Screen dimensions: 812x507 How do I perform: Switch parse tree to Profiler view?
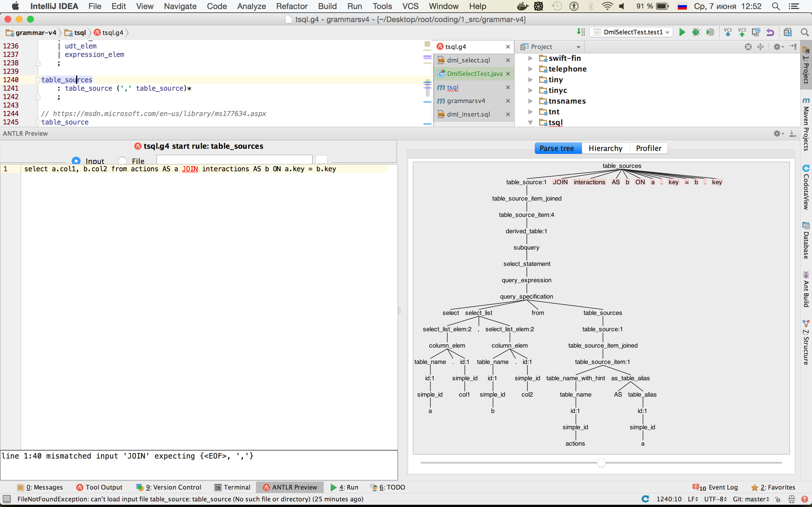pos(648,148)
